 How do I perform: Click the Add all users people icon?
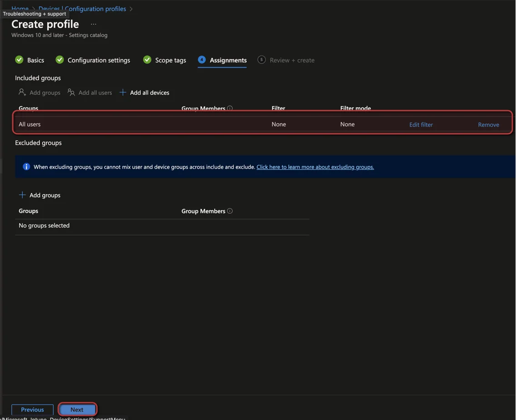pyautogui.click(x=71, y=92)
